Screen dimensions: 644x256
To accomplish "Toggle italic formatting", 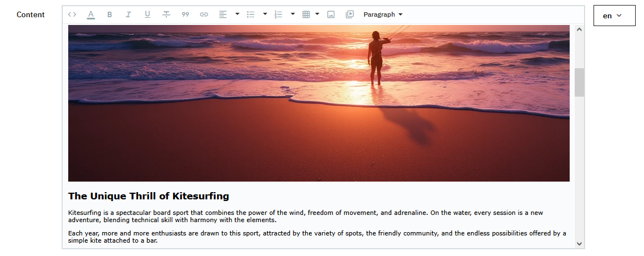I will 128,14.
